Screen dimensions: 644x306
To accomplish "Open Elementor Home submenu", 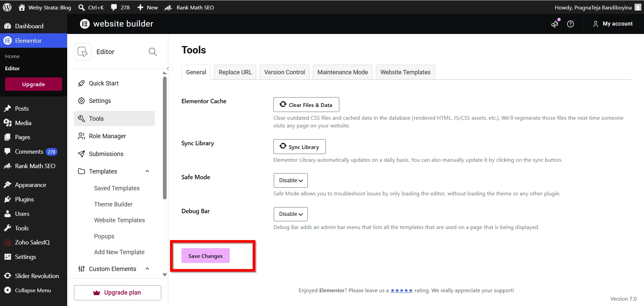I will [x=12, y=56].
